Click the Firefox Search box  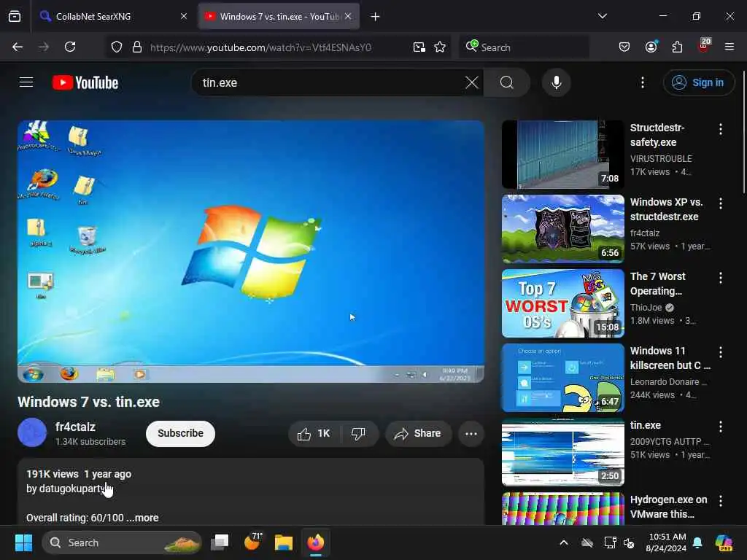[524, 47]
